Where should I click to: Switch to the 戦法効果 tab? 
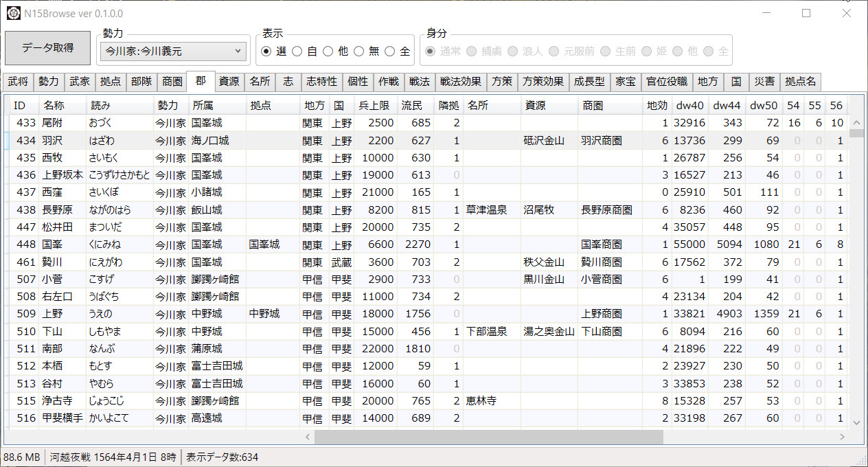click(460, 82)
